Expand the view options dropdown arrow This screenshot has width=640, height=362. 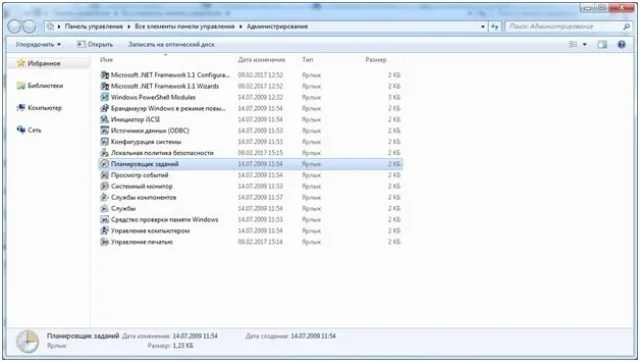584,44
